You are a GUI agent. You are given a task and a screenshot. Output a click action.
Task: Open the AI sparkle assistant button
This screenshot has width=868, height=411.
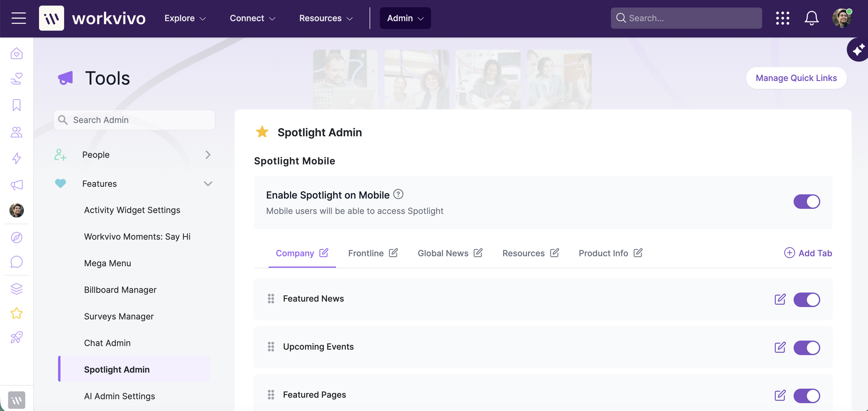pyautogui.click(x=859, y=50)
